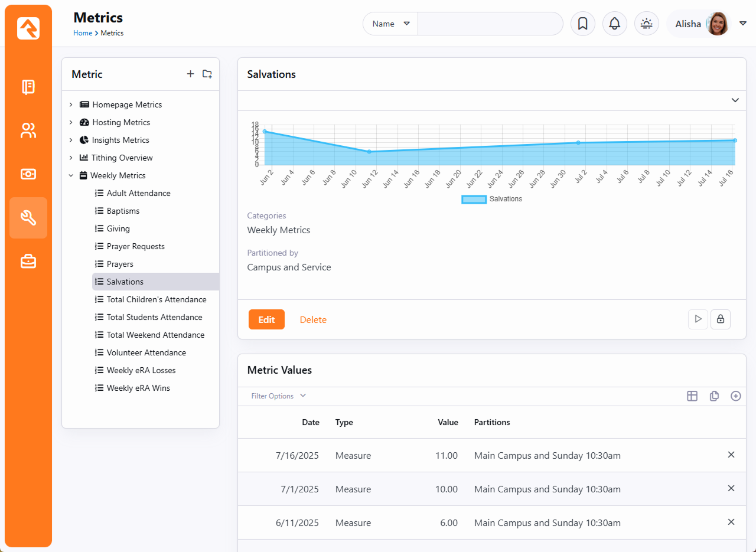Expand the Homepage Metrics category
The width and height of the screenshot is (756, 552).
tap(71, 104)
